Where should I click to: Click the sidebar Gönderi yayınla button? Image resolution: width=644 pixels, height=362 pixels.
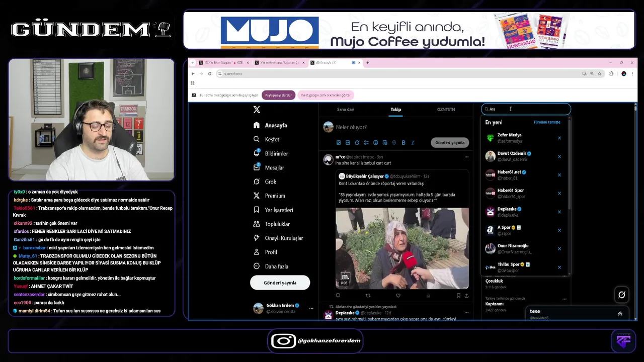coord(280,283)
